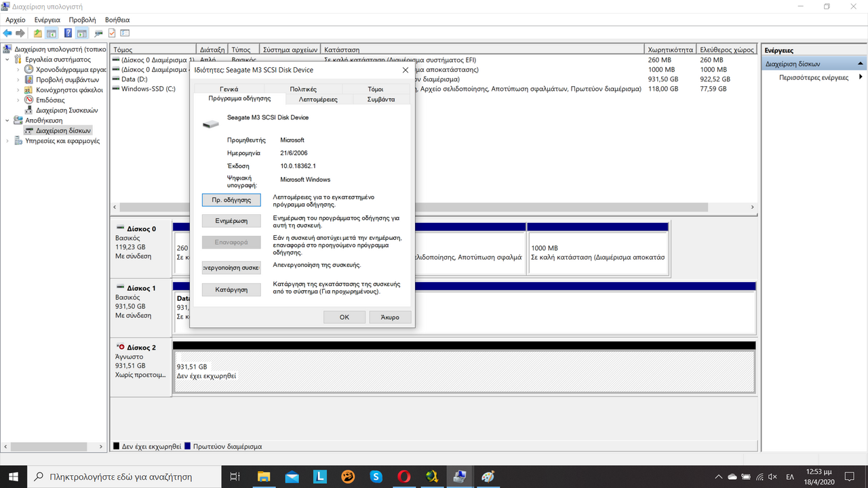The width and height of the screenshot is (868, 488).
Task: Open Περισσότερες ενέργειες in the actions pane
Action: pos(814,77)
